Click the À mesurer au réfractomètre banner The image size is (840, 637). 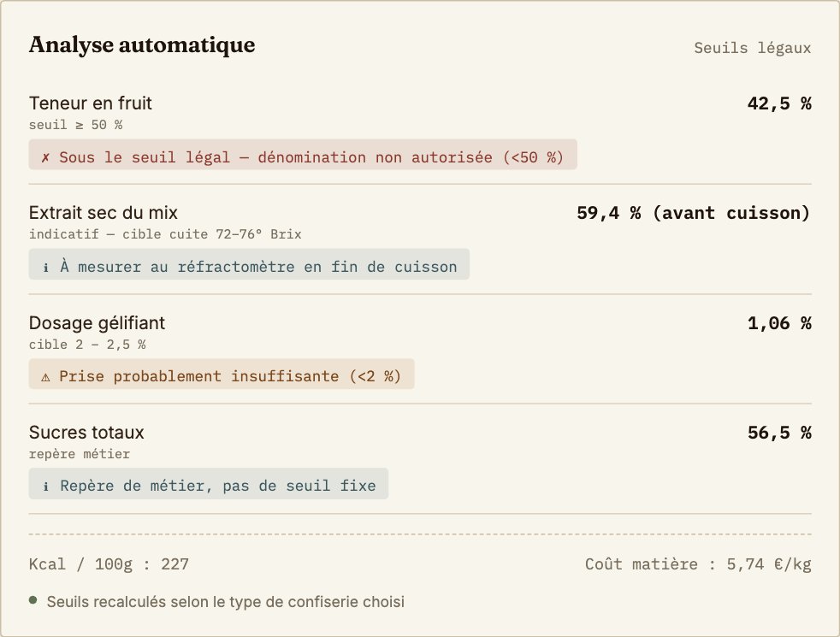coord(249,264)
